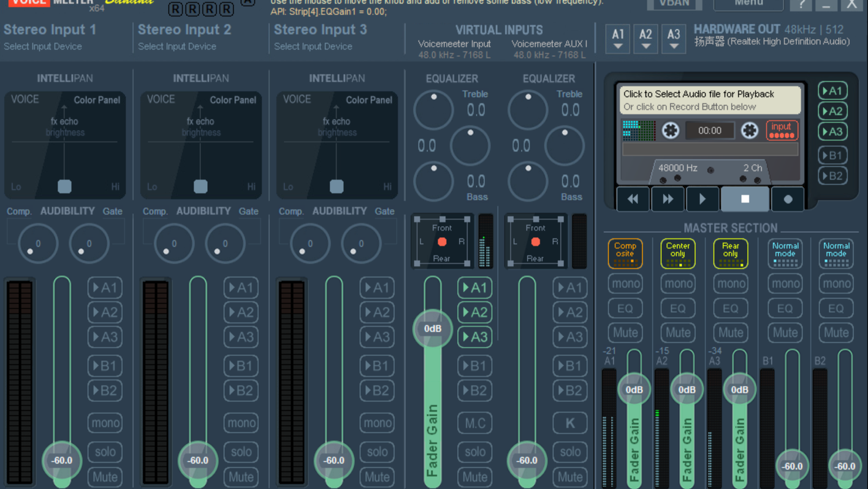The width and height of the screenshot is (868, 489).
Task: Route the cassette player to A3
Action: pyautogui.click(x=832, y=131)
